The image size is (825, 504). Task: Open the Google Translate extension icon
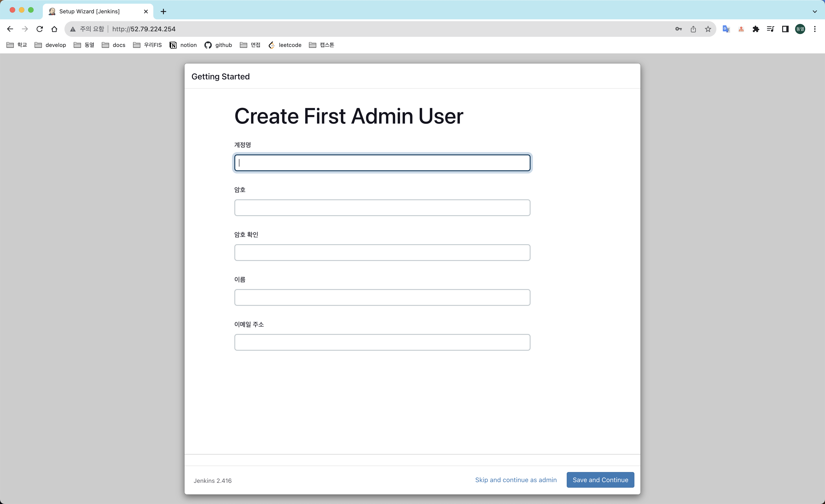click(x=726, y=29)
